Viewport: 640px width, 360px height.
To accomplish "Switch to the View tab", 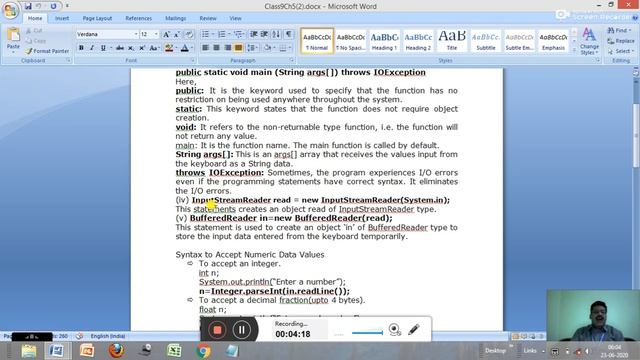I will pyautogui.click(x=235, y=18).
